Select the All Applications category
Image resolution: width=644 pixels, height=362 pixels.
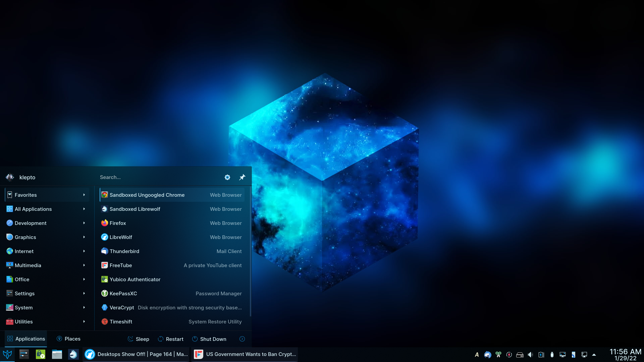(33, 209)
